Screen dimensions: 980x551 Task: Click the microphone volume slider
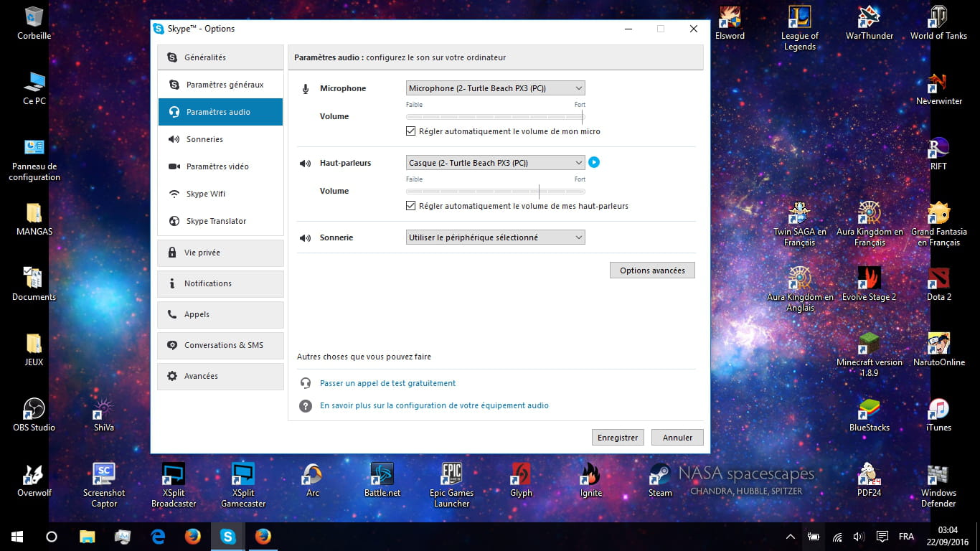[495, 117]
